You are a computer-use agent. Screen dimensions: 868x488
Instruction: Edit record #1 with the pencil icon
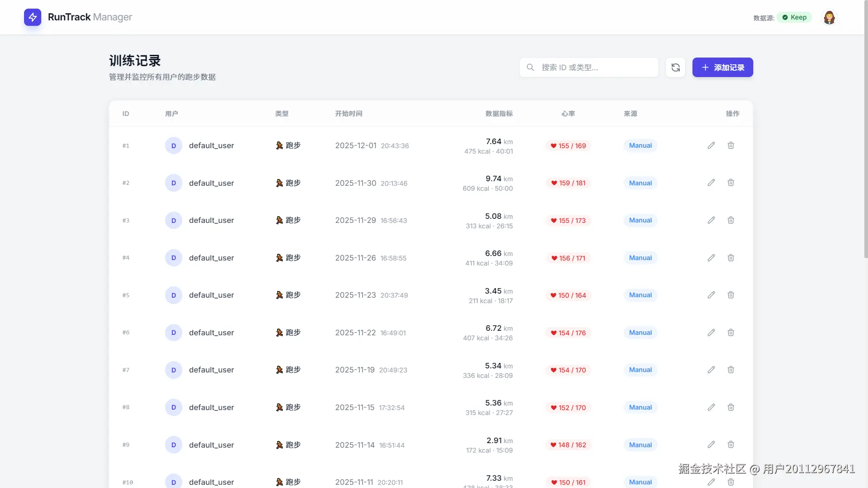click(x=711, y=145)
